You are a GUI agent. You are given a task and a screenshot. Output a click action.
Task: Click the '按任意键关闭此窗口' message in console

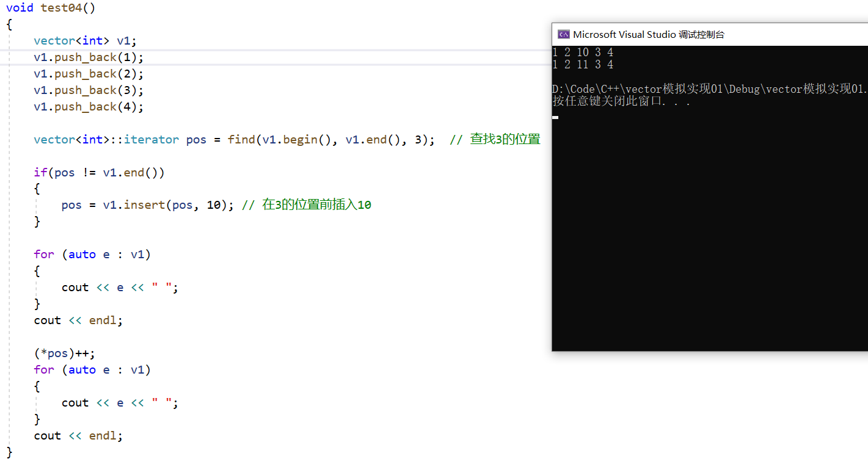621,101
